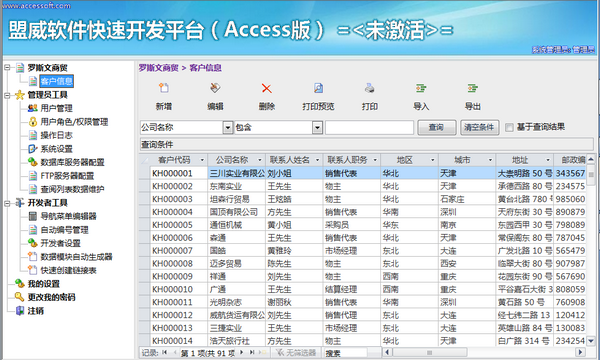Click the 邮政编 column header
Image resolution: width=600 pixels, height=360 pixels.
tap(571, 160)
